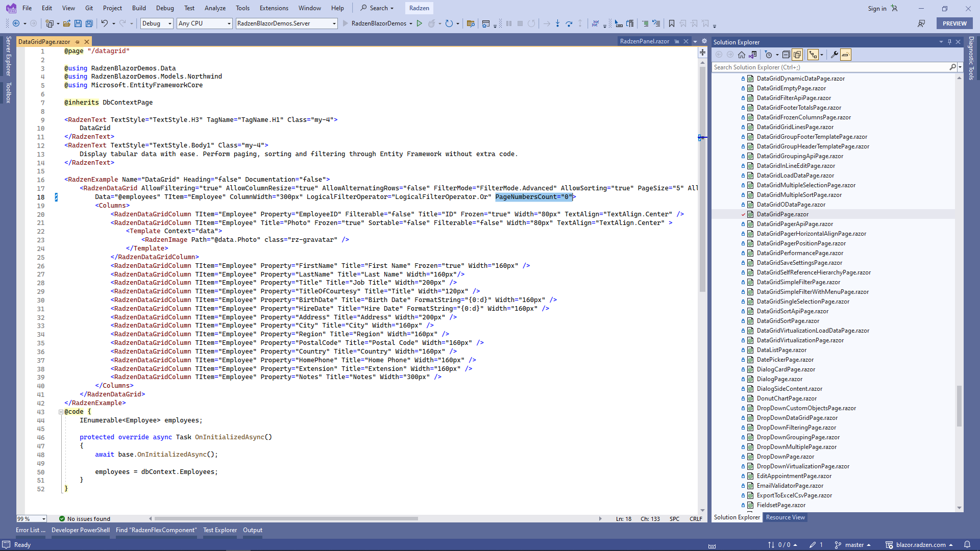Viewport: 980px width, 551px height.
Task: Click the master branch button in status bar
Action: (852, 545)
